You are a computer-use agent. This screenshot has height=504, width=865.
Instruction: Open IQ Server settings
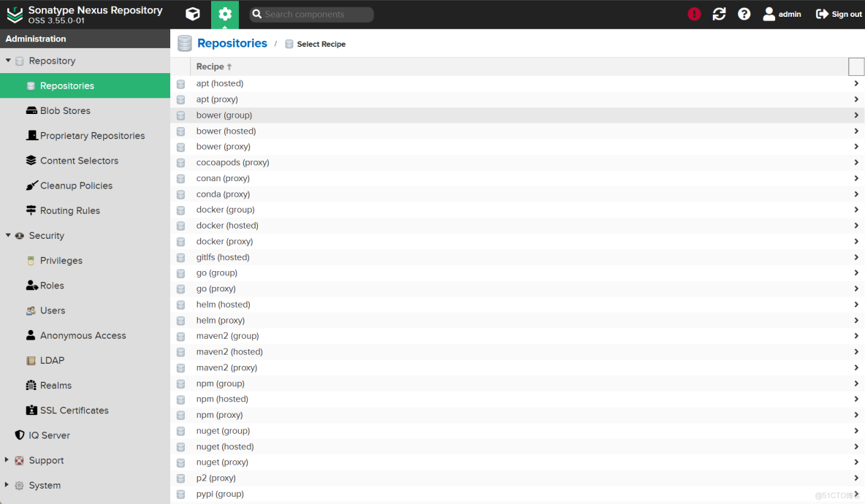pos(85,435)
